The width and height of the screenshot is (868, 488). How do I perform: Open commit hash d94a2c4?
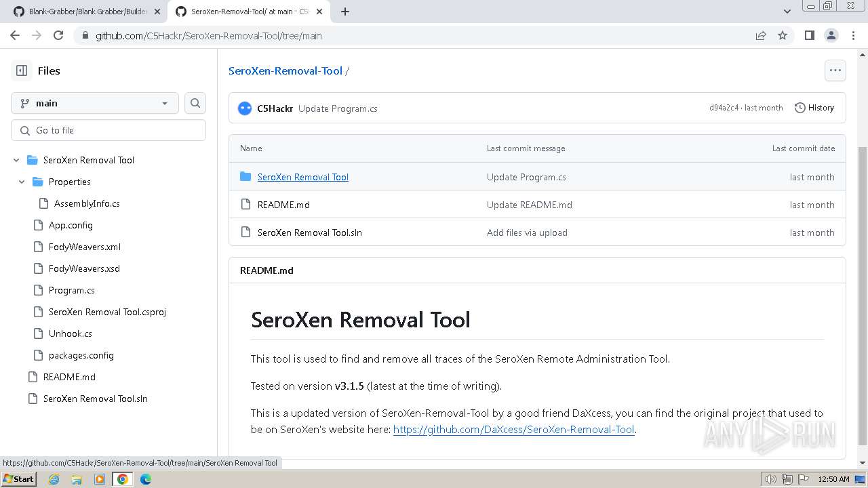click(724, 108)
